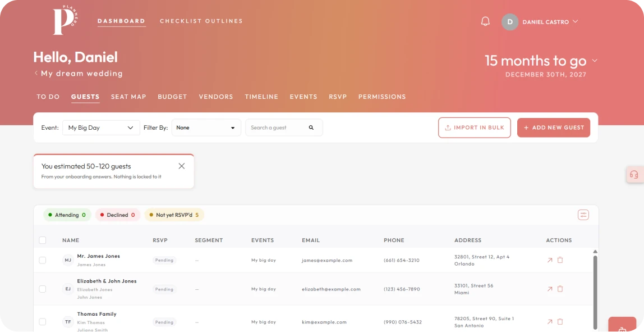Switch to the To Do tab
This screenshot has width=644, height=332.
click(48, 97)
